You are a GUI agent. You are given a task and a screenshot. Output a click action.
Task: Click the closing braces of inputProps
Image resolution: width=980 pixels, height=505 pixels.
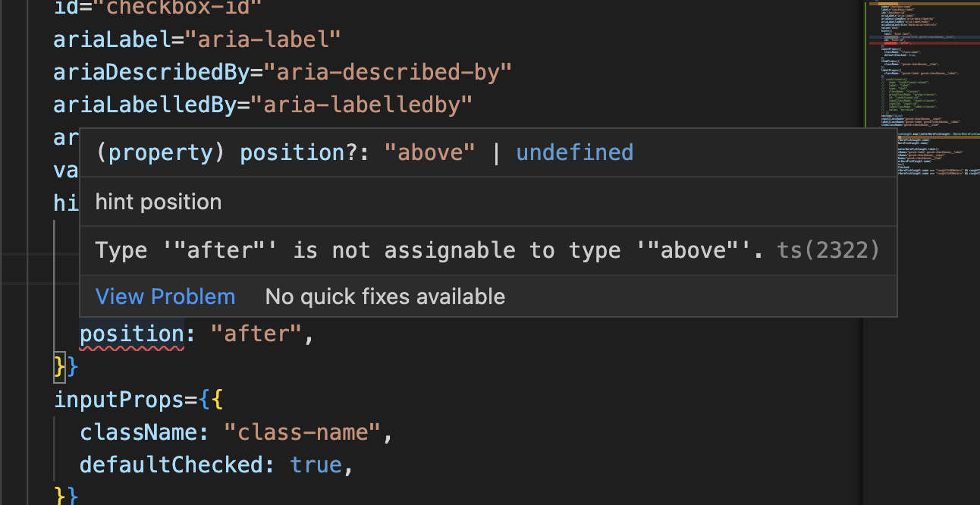click(64, 497)
